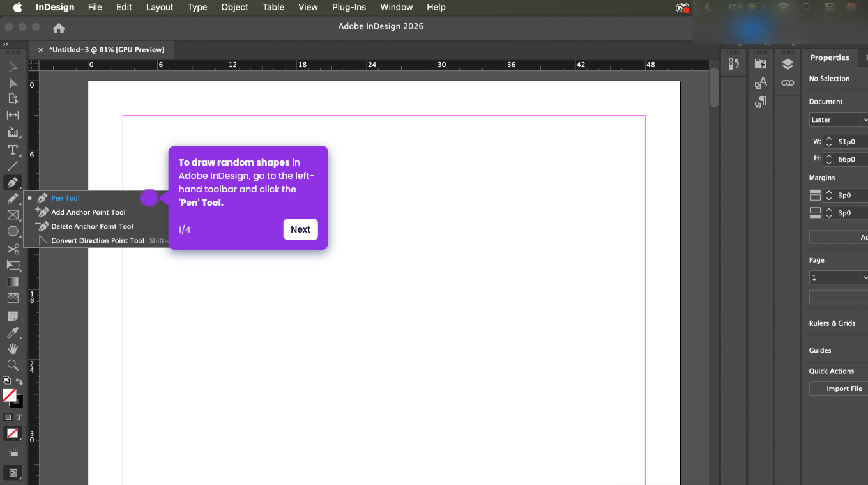The image size is (868, 485).
Task: Click Next in the tutorial tooltip
Action: coord(300,229)
